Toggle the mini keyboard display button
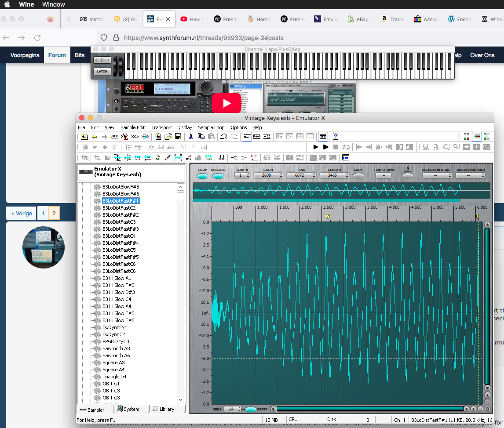 (x=323, y=137)
